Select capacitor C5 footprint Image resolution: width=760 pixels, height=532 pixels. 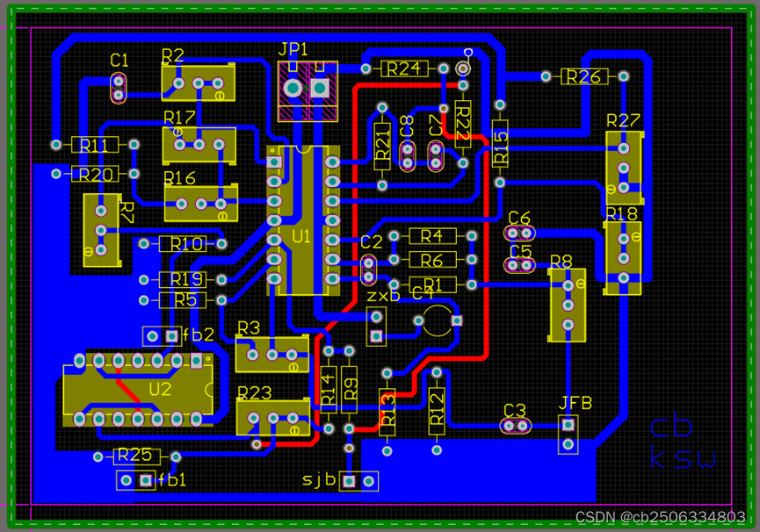point(519,265)
